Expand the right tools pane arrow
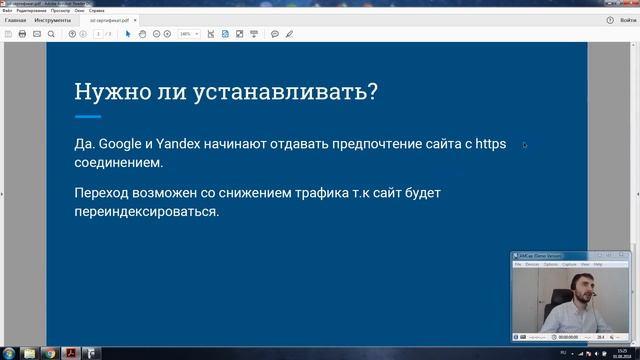Viewport: 640px width, 360px height. [638, 194]
